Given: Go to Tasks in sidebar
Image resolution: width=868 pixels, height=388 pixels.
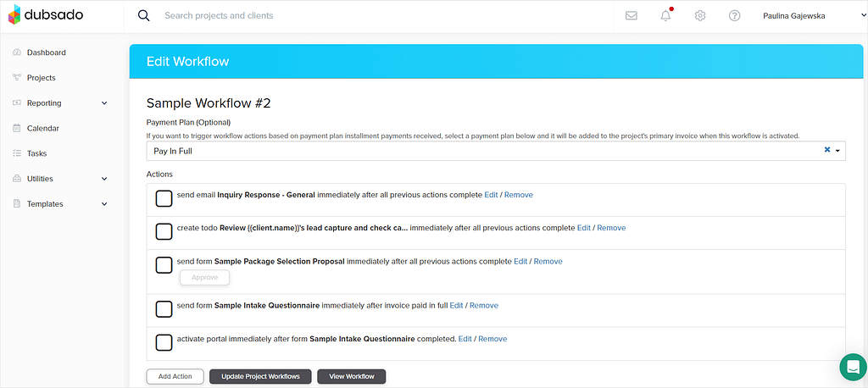Looking at the screenshot, I should click(x=37, y=153).
